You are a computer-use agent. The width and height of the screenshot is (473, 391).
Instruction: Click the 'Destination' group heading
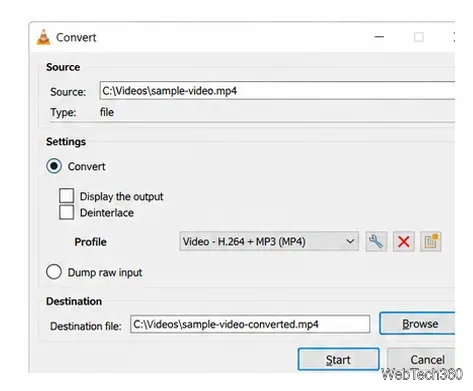tap(74, 301)
